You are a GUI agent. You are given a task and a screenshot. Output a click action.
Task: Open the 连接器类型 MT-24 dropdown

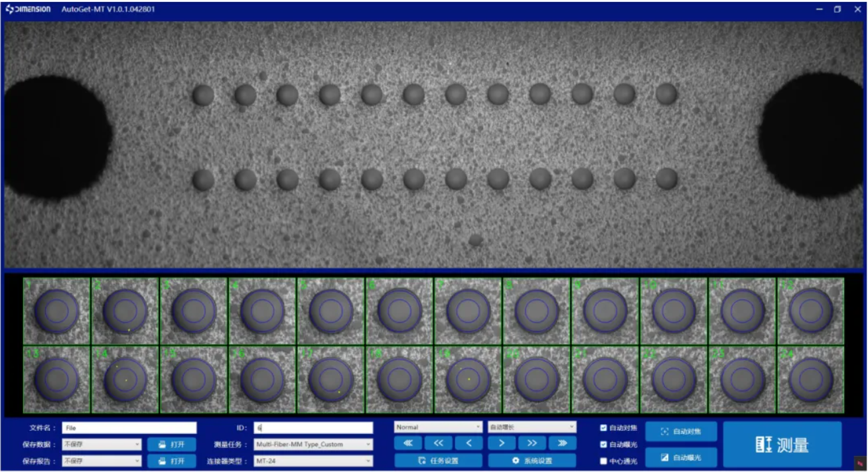[x=313, y=461]
